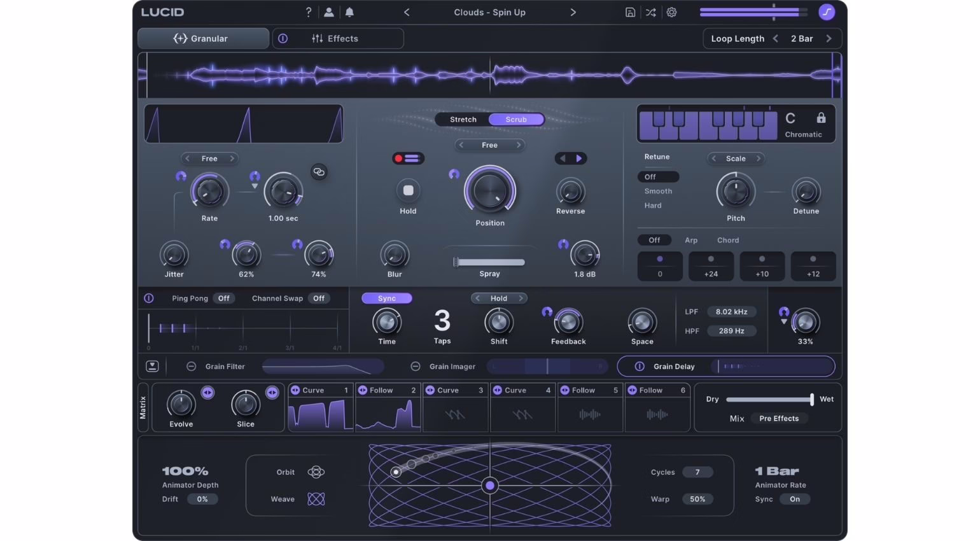Click the Matrix side tab

point(143,407)
